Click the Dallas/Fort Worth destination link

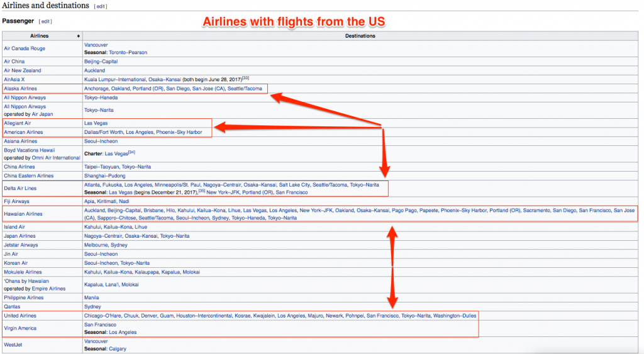(103, 132)
